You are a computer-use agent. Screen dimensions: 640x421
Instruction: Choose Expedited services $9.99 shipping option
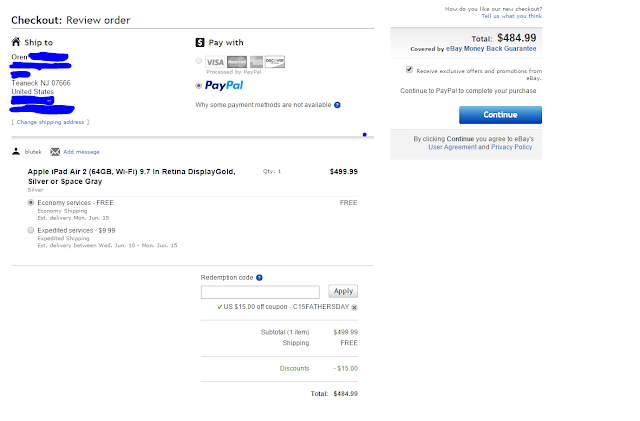pyautogui.click(x=31, y=230)
